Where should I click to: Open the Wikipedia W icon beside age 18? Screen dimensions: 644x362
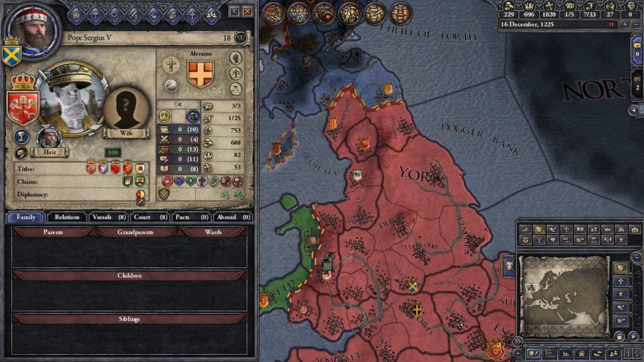tap(241, 38)
